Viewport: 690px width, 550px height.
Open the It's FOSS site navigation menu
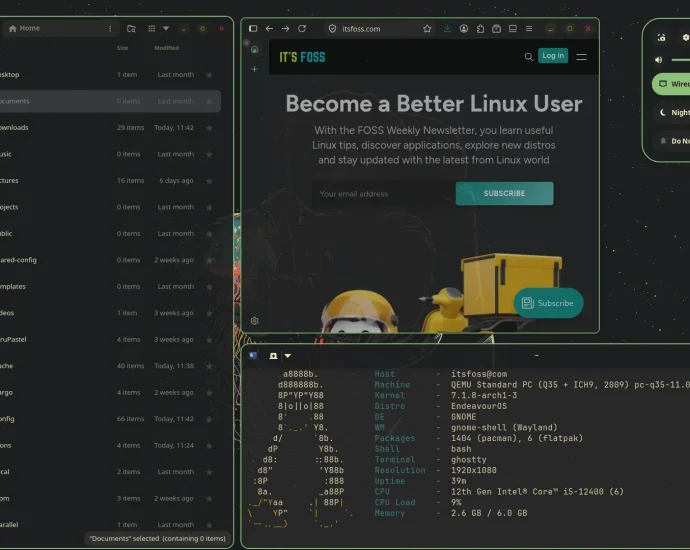click(581, 57)
